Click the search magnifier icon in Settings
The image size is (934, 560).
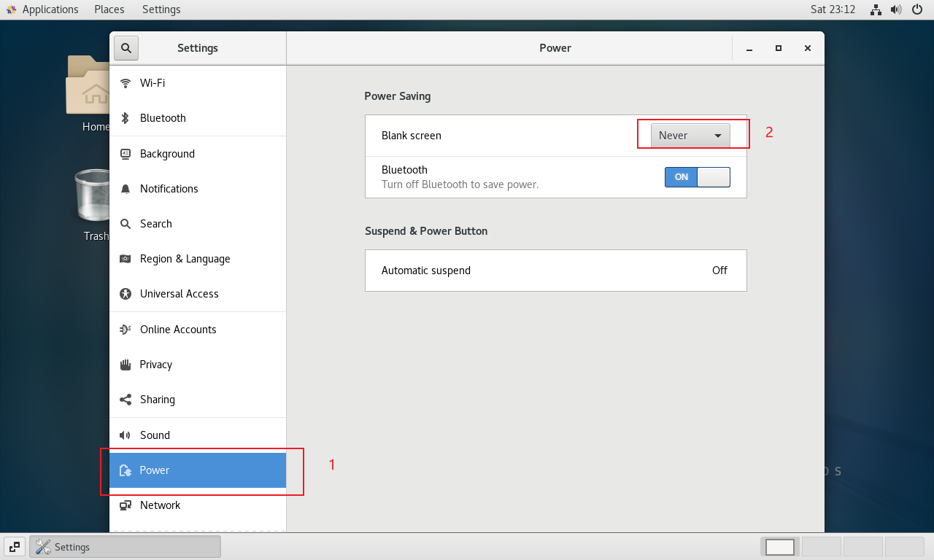(x=126, y=48)
